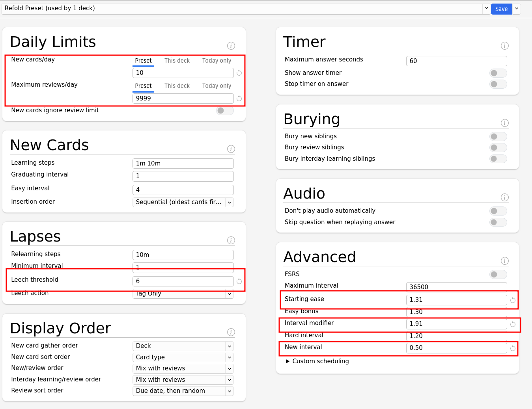Switch to This deck tab for new cards
This screenshot has height=409, width=532.
pos(177,60)
